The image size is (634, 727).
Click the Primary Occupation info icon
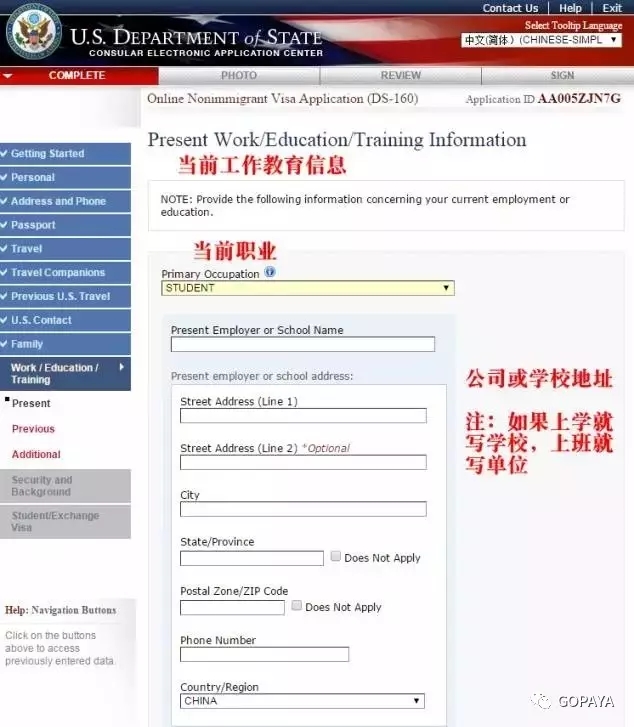[270, 272]
